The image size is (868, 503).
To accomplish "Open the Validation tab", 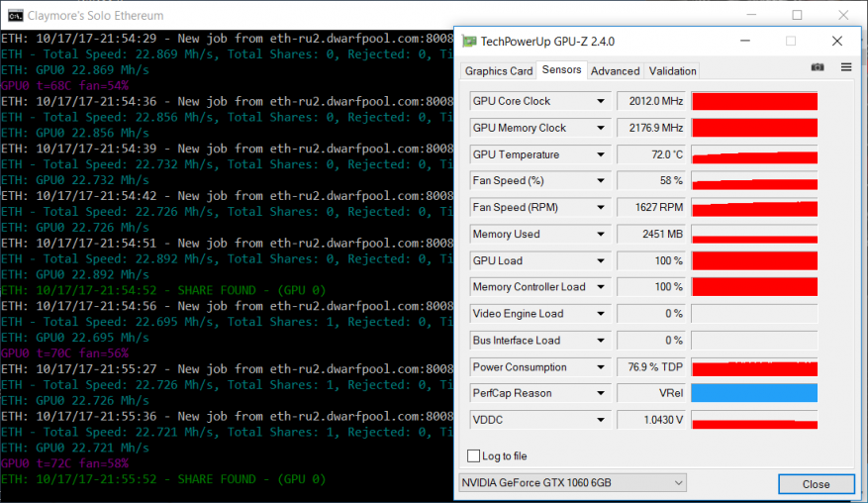I will 672,70.
